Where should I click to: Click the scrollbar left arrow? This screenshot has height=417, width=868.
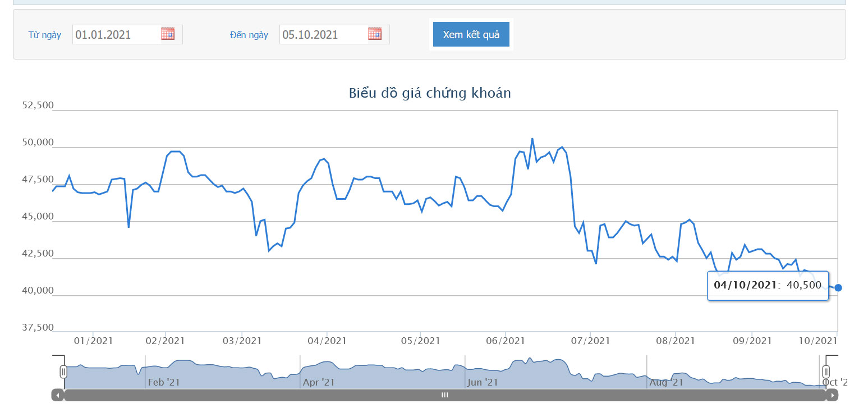coord(58,395)
